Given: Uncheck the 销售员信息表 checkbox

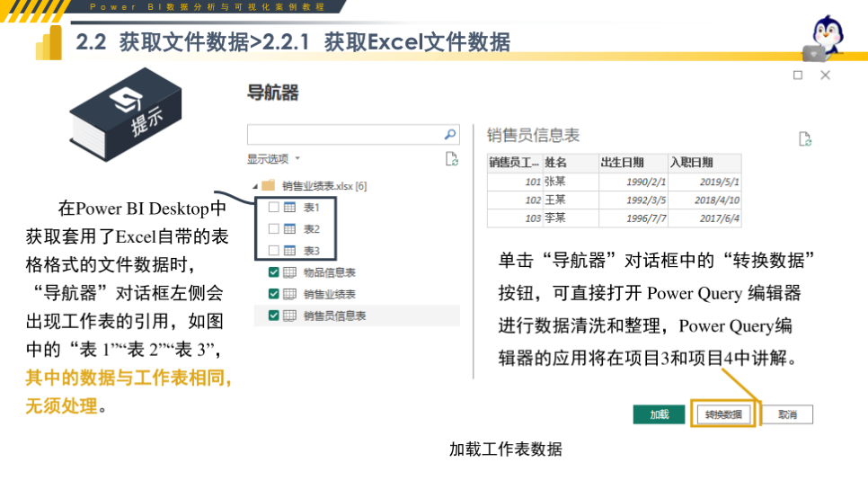Looking at the screenshot, I should [x=273, y=316].
